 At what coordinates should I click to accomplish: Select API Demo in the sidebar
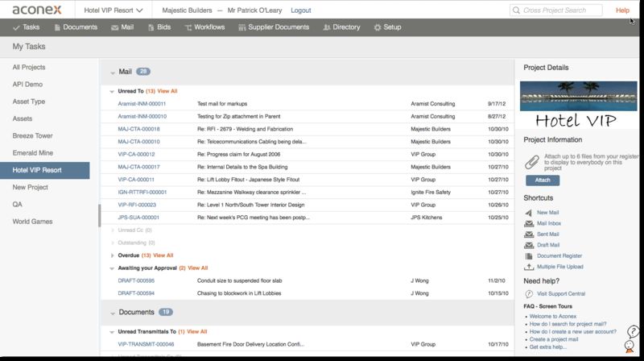pyautogui.click(x=27, y=85)
